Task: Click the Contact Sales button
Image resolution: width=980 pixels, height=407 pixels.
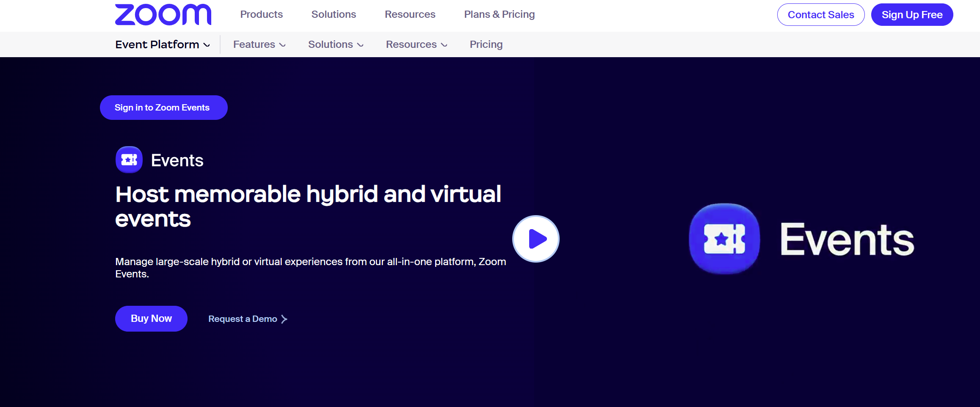Action: tap(821, 15)
